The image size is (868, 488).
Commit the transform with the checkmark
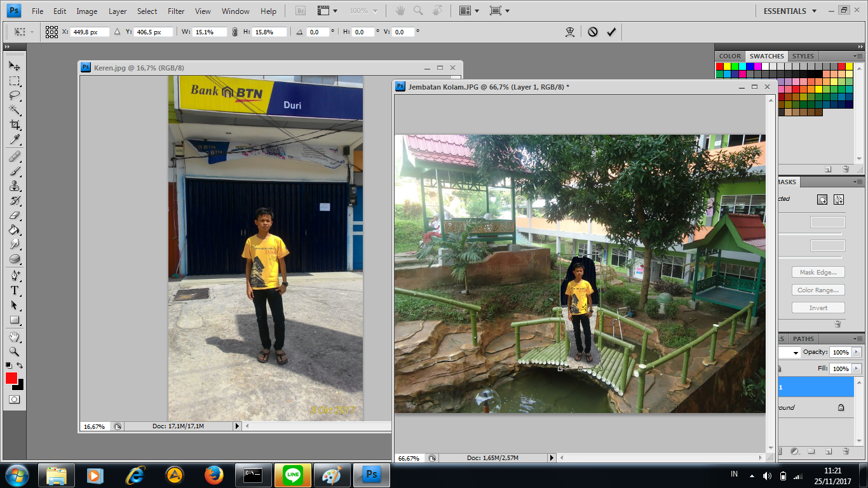tap(611, 32)
